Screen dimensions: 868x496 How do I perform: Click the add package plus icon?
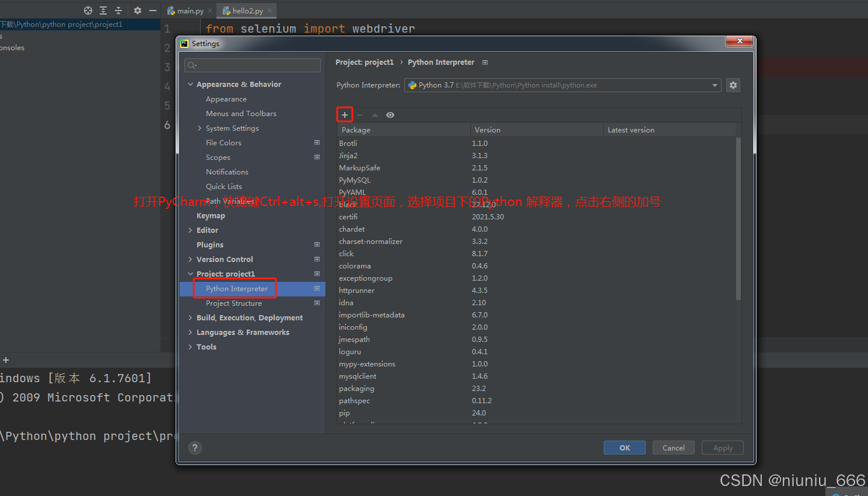(x=344, y=115)
